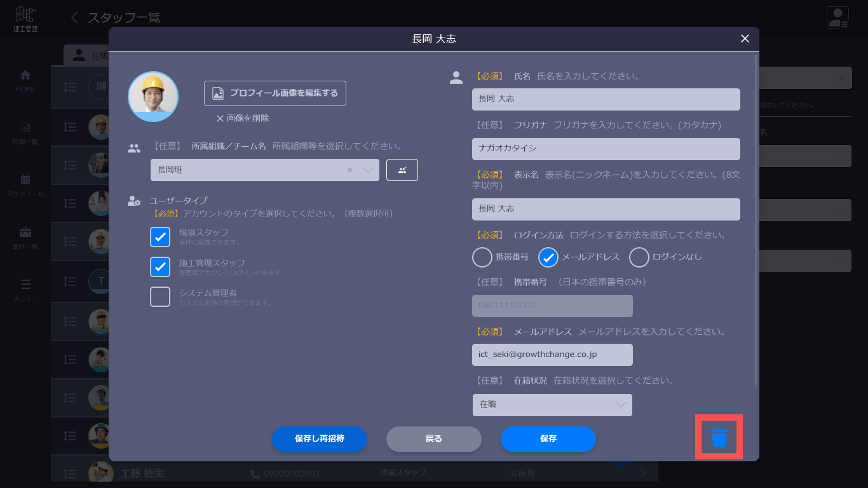Clear the 長岡班 selection with x
This screenshot has width=868, height=488.
[x=349, y=170]
